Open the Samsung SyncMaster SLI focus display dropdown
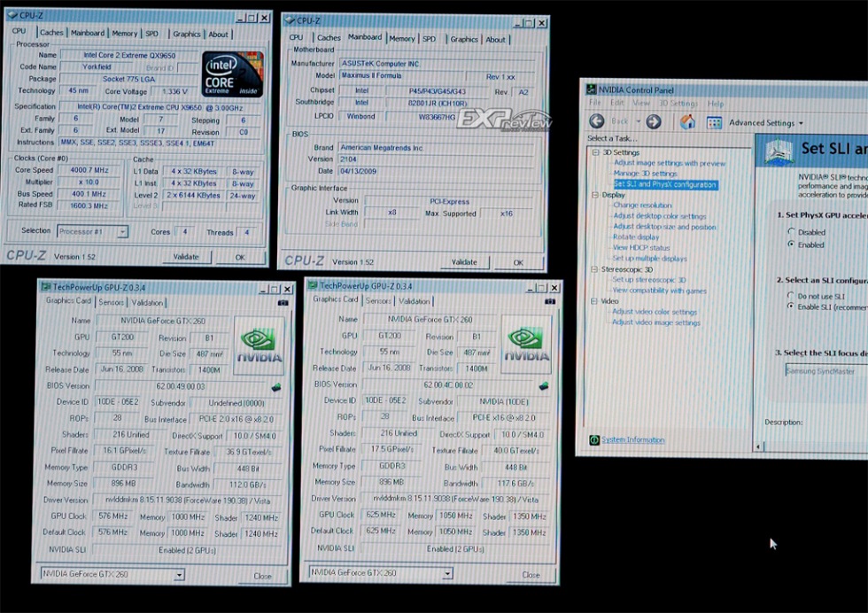Screen dimensions: 868x613 coord(826,371)
